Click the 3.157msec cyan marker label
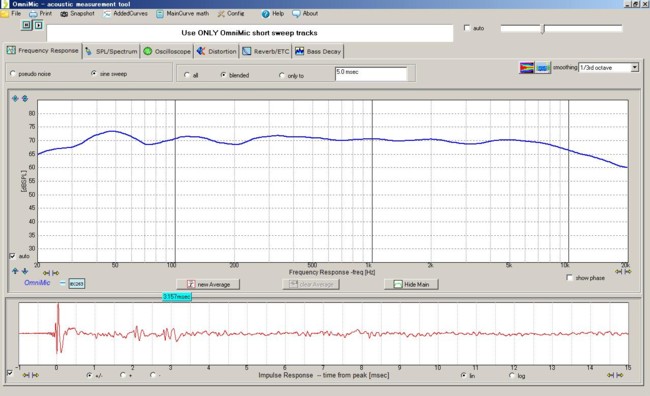This screenshot has height=396, width=650. pyautogui.click(x=177, y=296)
